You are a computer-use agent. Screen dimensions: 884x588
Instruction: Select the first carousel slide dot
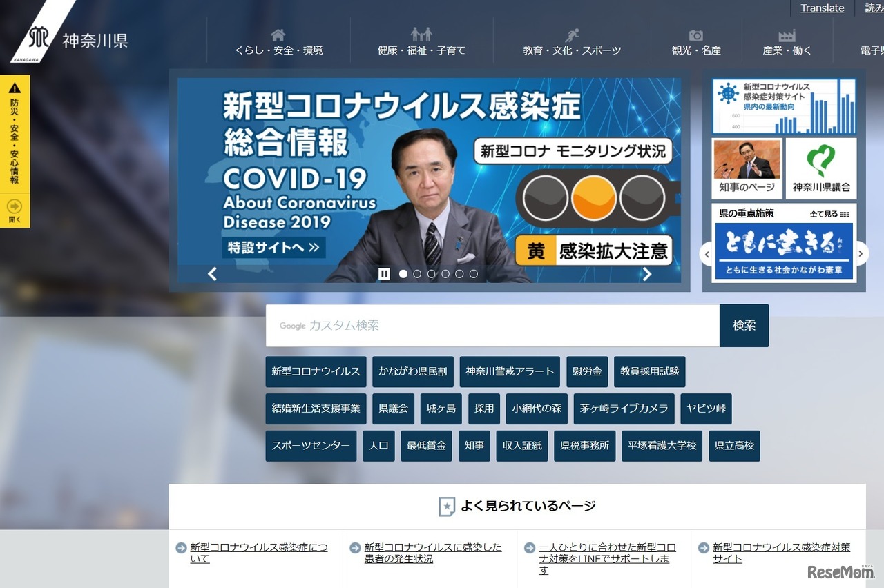(x=403, y=274)
